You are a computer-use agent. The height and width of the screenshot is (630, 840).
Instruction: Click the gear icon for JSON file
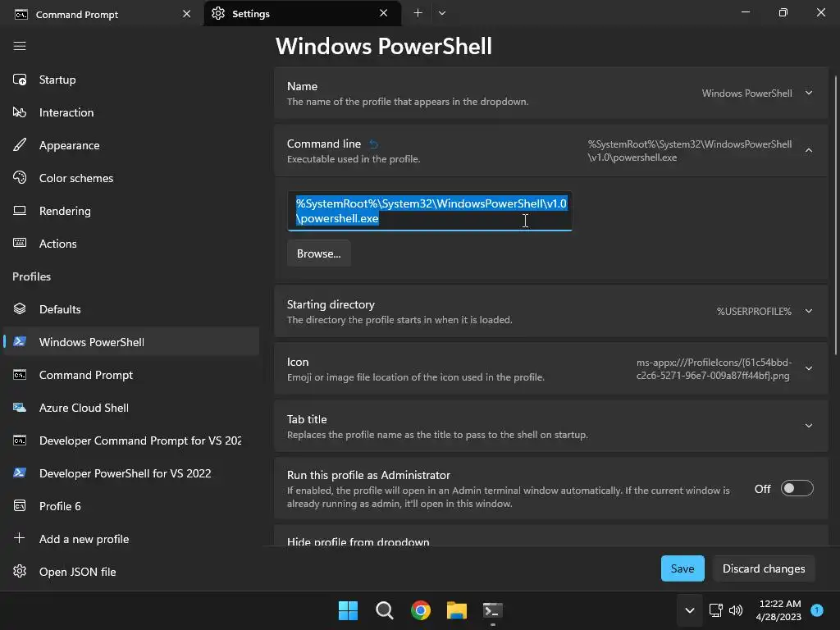pos(20,571)
